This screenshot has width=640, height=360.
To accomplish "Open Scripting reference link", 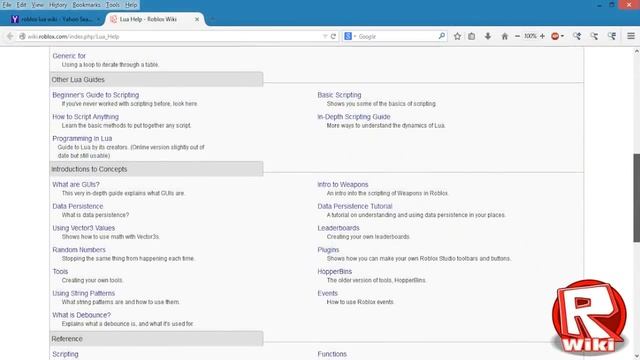I will (x=65, y=354).
